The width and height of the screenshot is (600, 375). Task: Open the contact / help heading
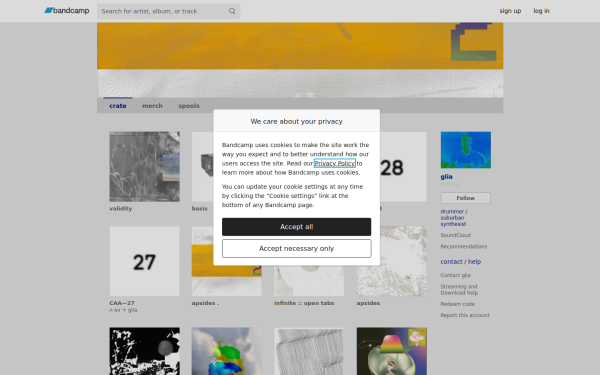[461, 262]
